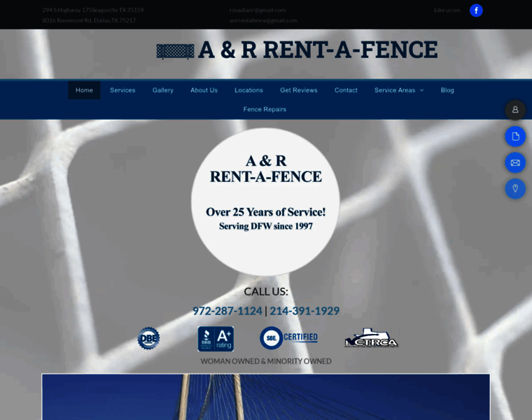
Task: Click the fence logo beside site title
Action: pos(175,51)
